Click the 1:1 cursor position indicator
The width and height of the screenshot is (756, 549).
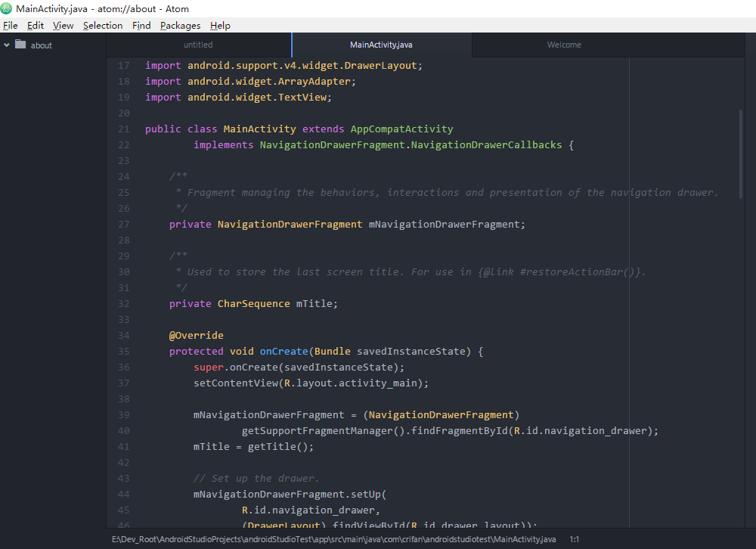(x=575, y=539)
